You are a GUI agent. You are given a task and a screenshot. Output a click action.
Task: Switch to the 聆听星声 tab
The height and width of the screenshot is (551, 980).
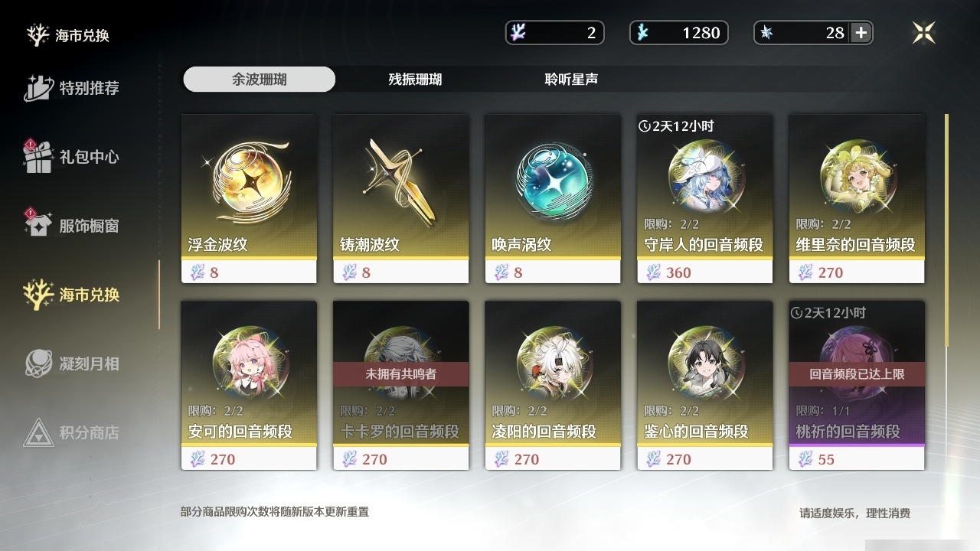(571, 80)
